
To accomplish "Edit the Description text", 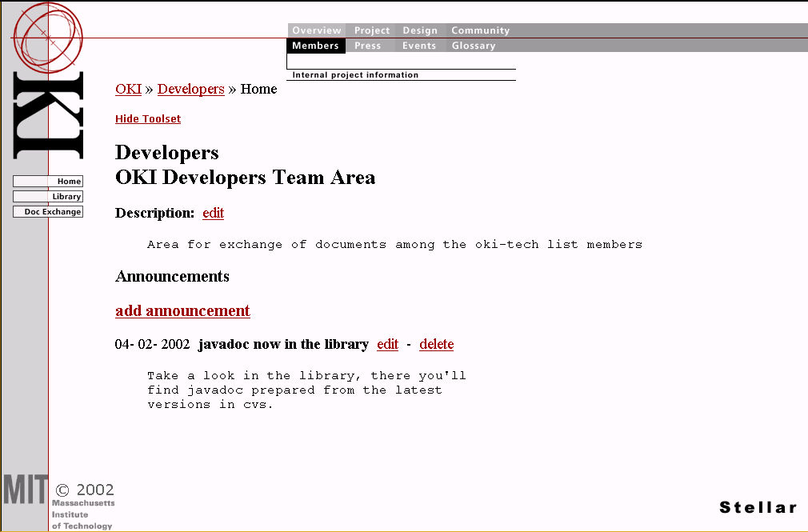I will (x=213, y=213).
